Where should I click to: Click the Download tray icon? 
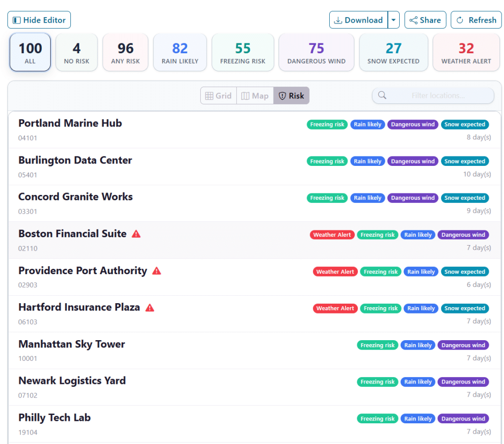pyautogui.click(x=338, y=20)
